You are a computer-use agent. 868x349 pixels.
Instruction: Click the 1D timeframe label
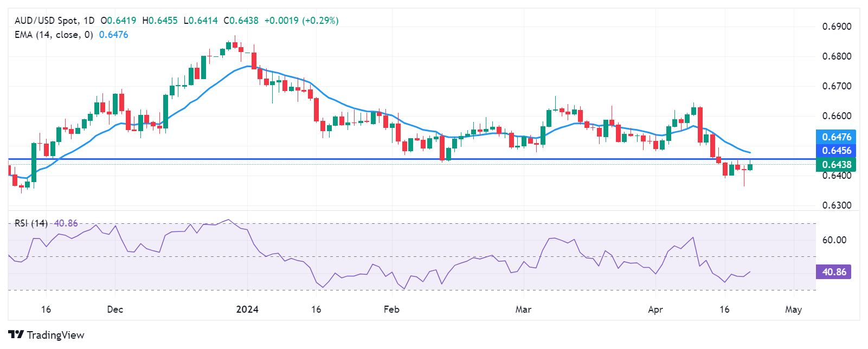coord(88,21)
